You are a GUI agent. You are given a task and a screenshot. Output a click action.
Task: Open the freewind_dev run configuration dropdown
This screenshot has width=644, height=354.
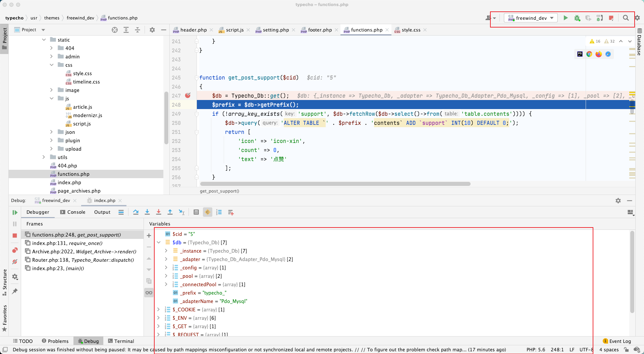[531, 18]
